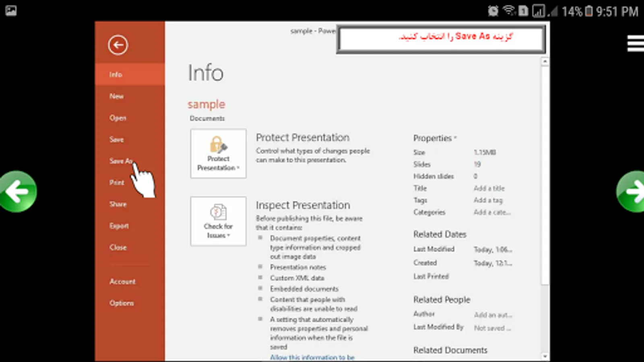This screenshot has height=362, width=644.
Task: Tap the green previous arrow button
Action: [x=18, y=191]
